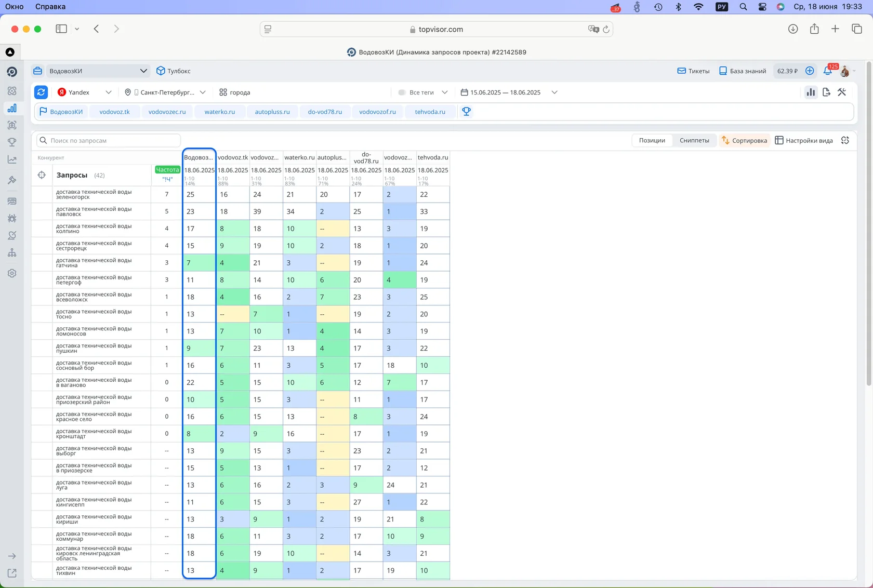This screenshot has width=873, height=588.
Task: Open Тикеты
Action: (x=693, y=71)
